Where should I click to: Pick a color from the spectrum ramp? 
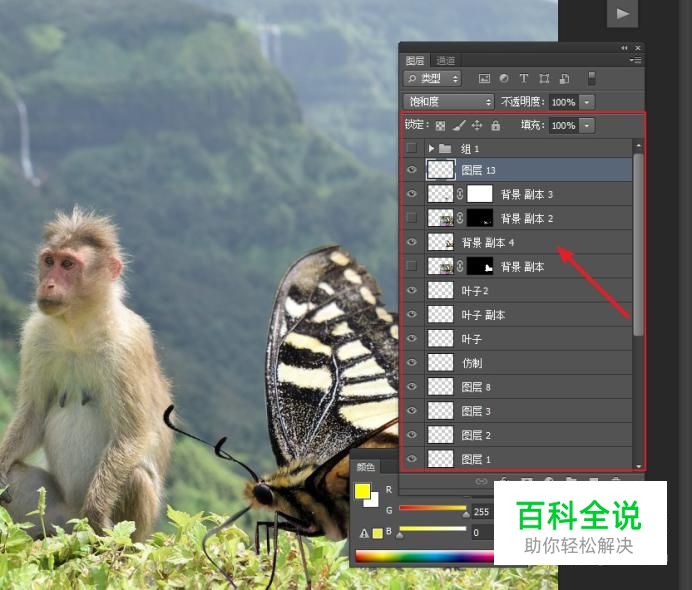tap(425, 556)
